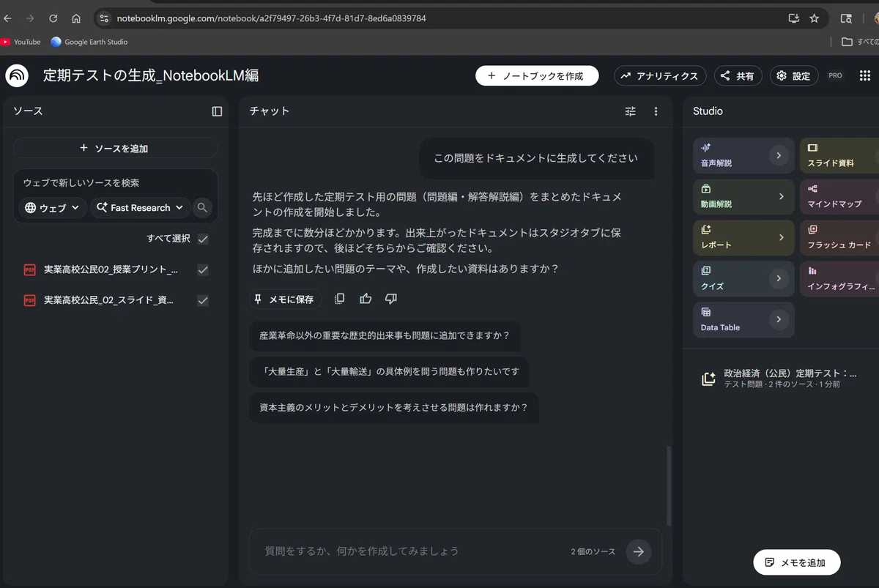Uncheck the 実業高校公民_02_スライド source checkbox
The height and width of the screenshot is (588, 879).
pos(203,300)
